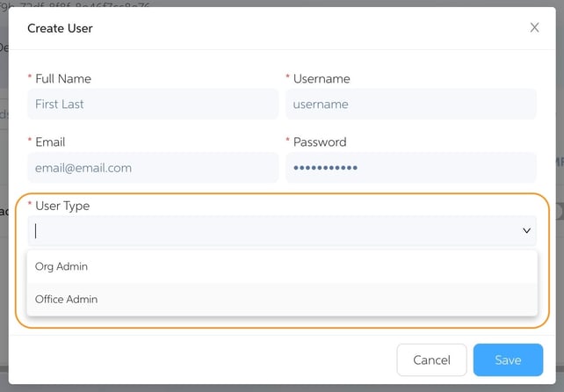Image resolution: width=564 pixels, height=392 pixels.
Task: Save the new user
Action: pos(507,359)
